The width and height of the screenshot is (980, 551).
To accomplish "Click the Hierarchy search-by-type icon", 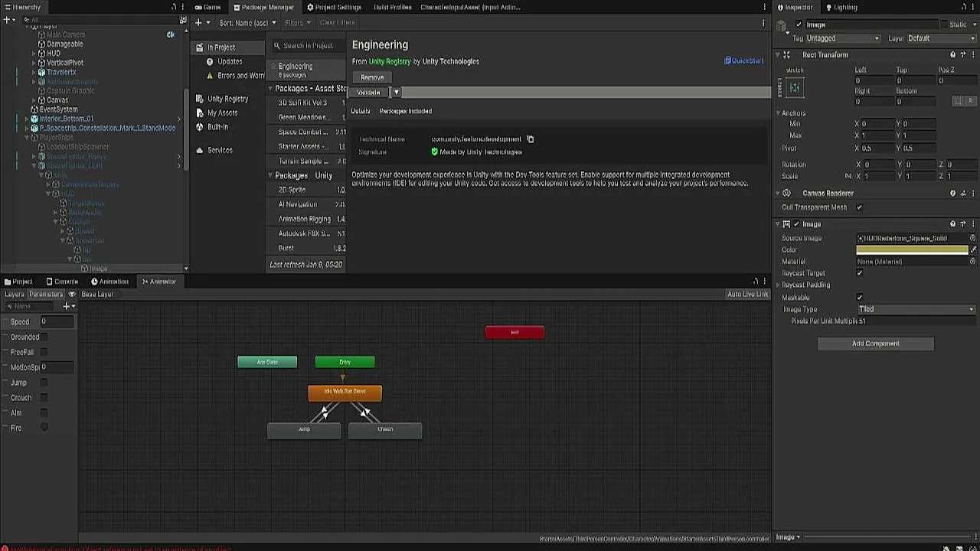I will tap(182, 20).
